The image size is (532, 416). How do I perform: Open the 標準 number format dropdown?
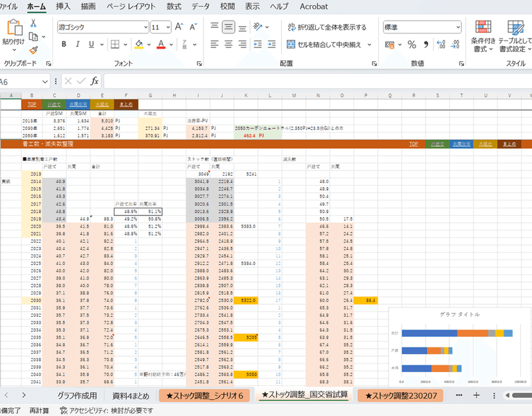pyautogui.click(x=458, y=27)
